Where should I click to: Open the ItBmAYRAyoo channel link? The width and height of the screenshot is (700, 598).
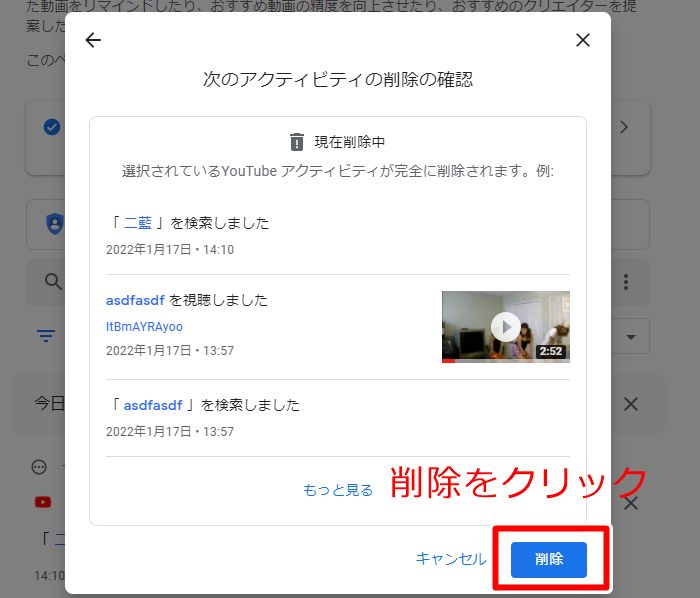144,327
